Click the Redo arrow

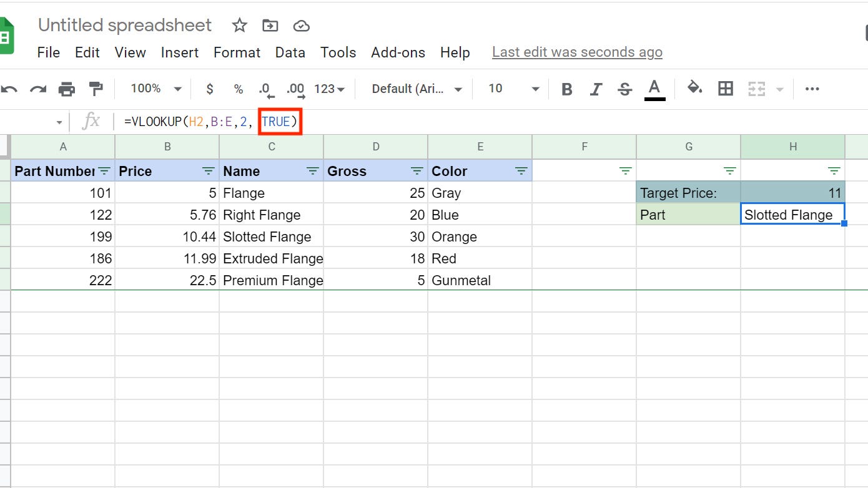pos(38,89)
